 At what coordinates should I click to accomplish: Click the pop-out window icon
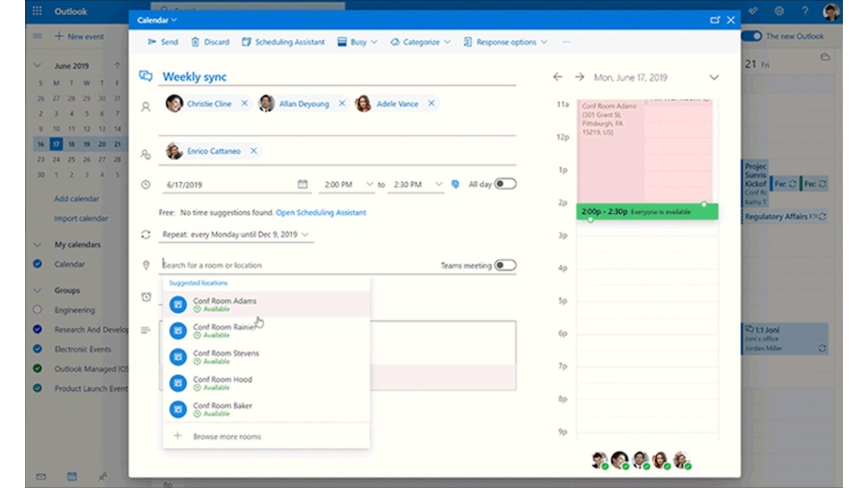click(x=714, y=20)
